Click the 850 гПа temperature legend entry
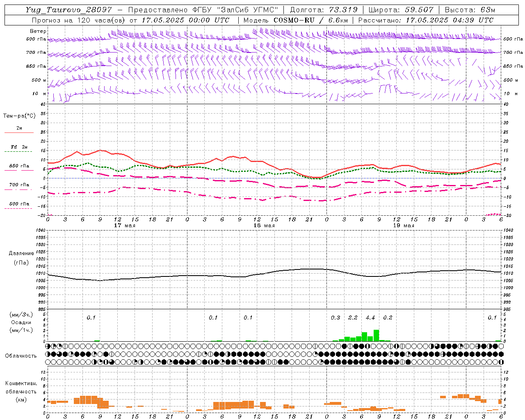 coord(19,166)
